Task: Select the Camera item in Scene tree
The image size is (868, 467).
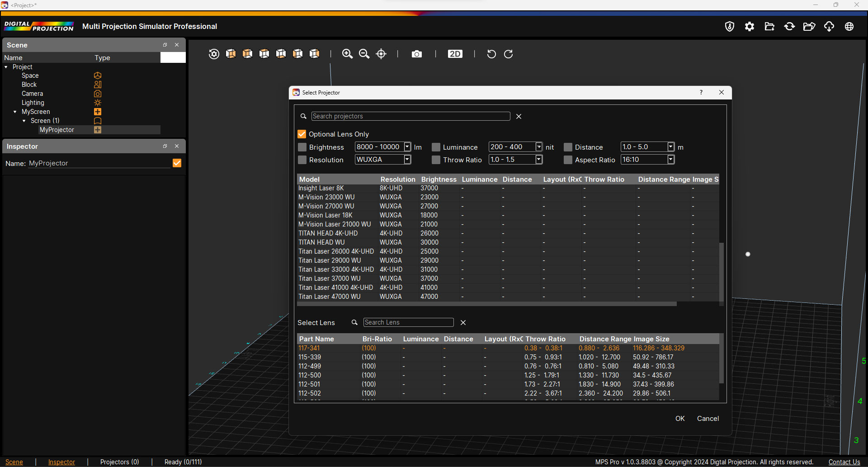Action: pyautogui.click(x=33, y=94)
